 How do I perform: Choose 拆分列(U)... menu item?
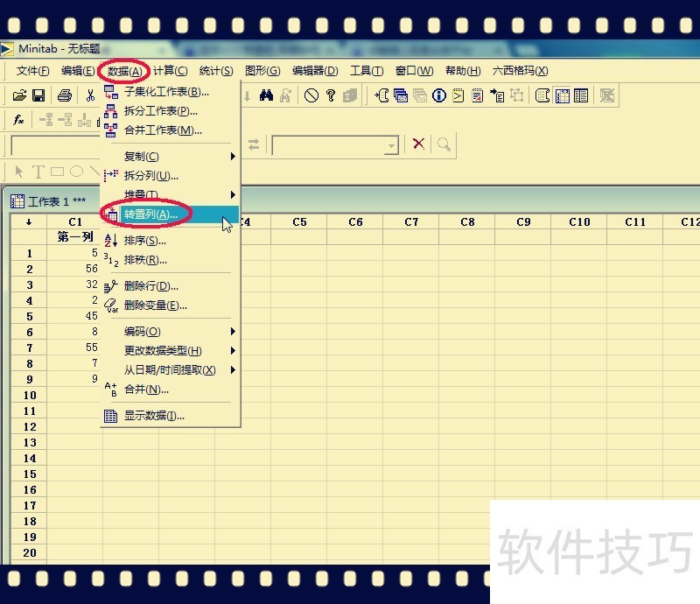click(171, 176)
